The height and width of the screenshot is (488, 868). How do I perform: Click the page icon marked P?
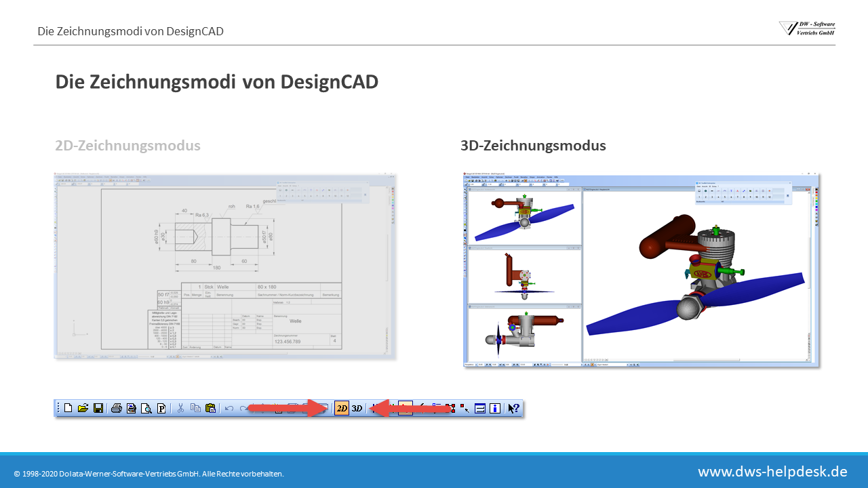[161, 408]
